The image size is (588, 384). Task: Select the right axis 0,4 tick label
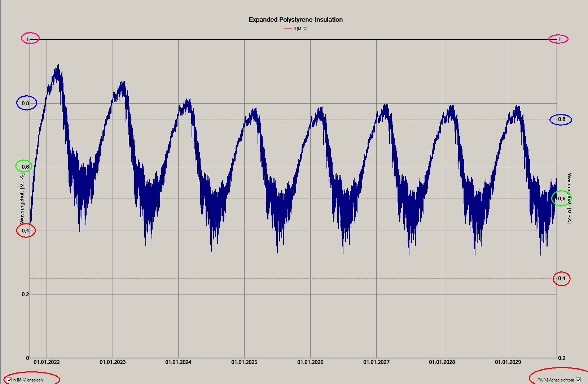[562, 278]
